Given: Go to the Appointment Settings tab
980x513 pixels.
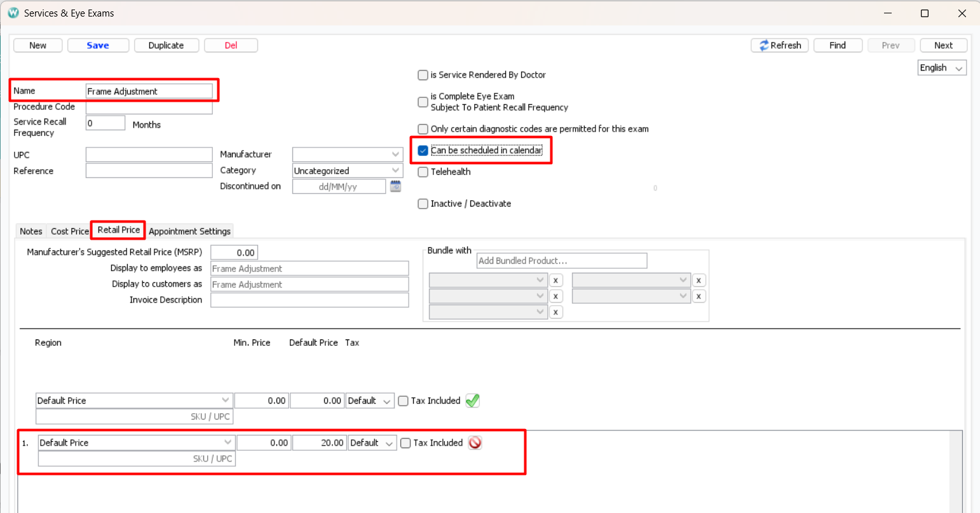Looking at the screenshot, I should (189, 231).
